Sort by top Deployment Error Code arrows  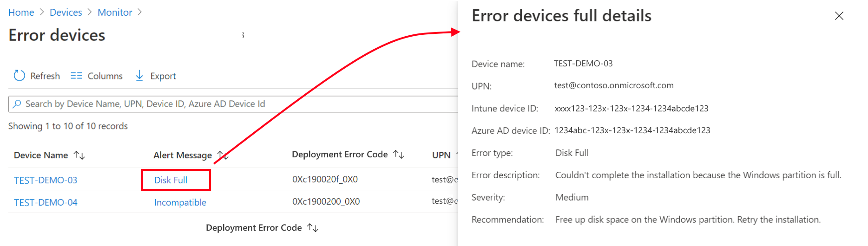[399, 155]
